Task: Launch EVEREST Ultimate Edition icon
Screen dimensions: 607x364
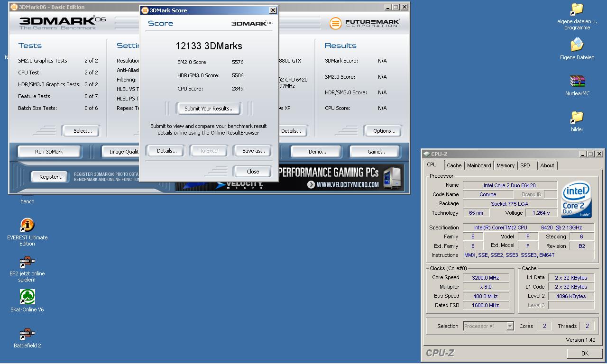Action: 27,225
